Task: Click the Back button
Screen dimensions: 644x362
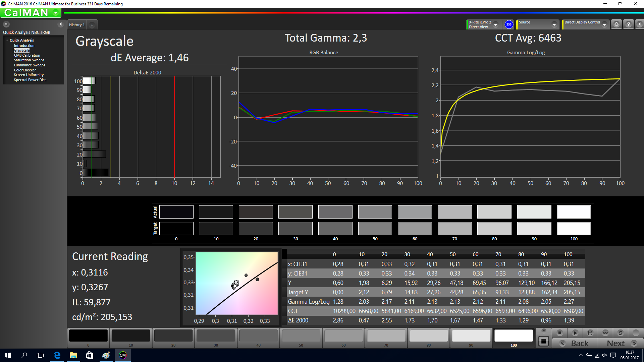Action: coord(575,343)
